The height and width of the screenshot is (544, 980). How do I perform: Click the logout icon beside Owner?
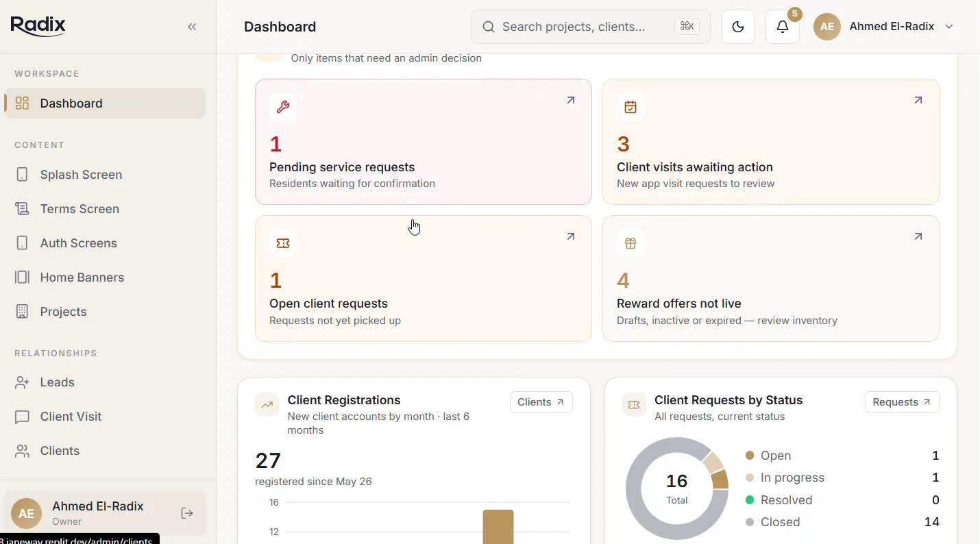tap(187, 513)
